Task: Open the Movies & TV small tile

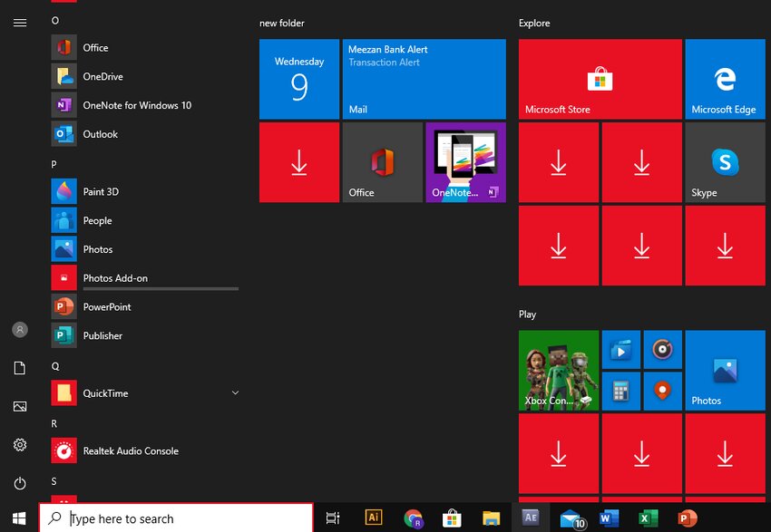Action: click(621, 349)
